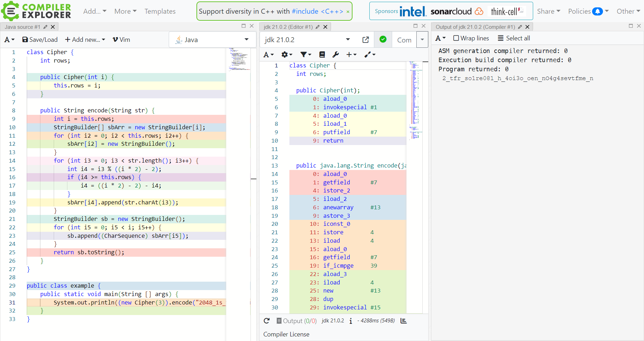
Task: Click the compiler info 'i' icon
Action: 350,321
